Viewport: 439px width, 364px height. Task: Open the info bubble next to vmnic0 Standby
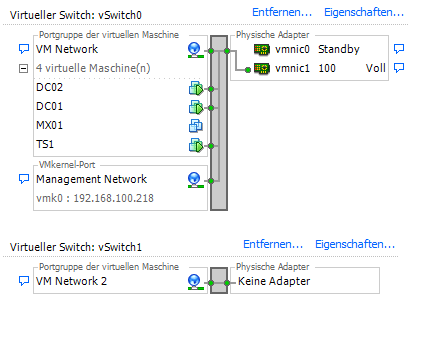pos(399,49)
